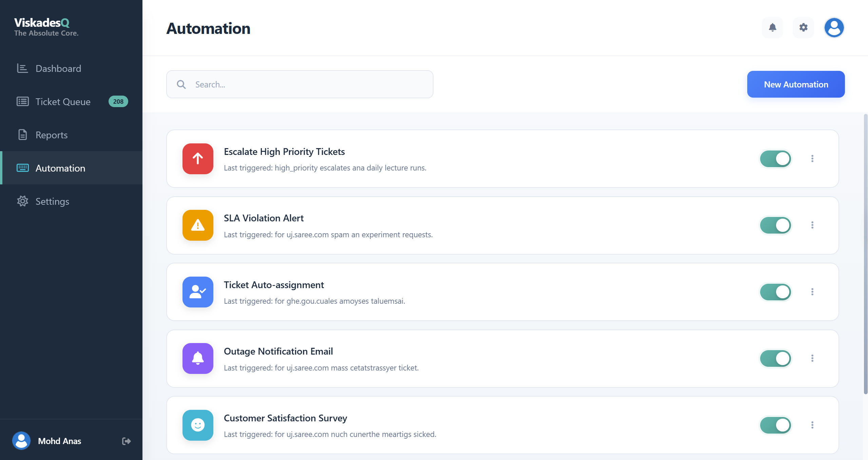Open options menu for Customer Satisfaction Survey
This screenshot has width=868, height=460.
(x=812, y=424)
